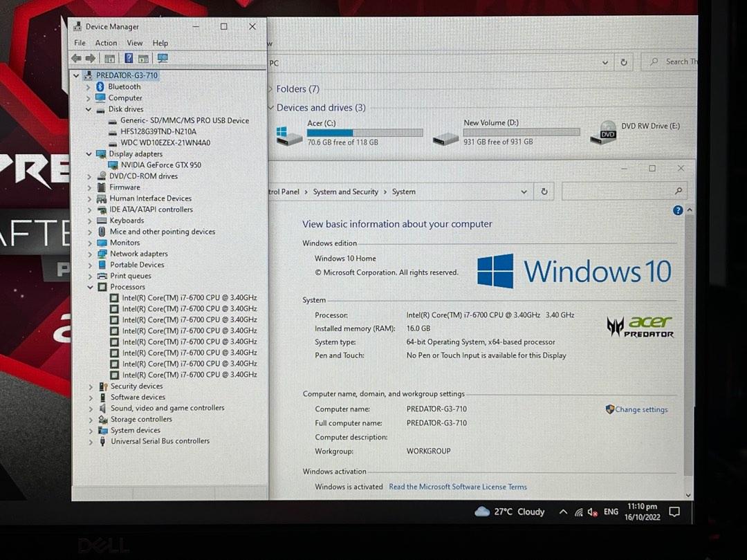Viewport: 747px width, 560px height.
Task: Click the muted speaker icon in system tray
Action: click(592, 512)
